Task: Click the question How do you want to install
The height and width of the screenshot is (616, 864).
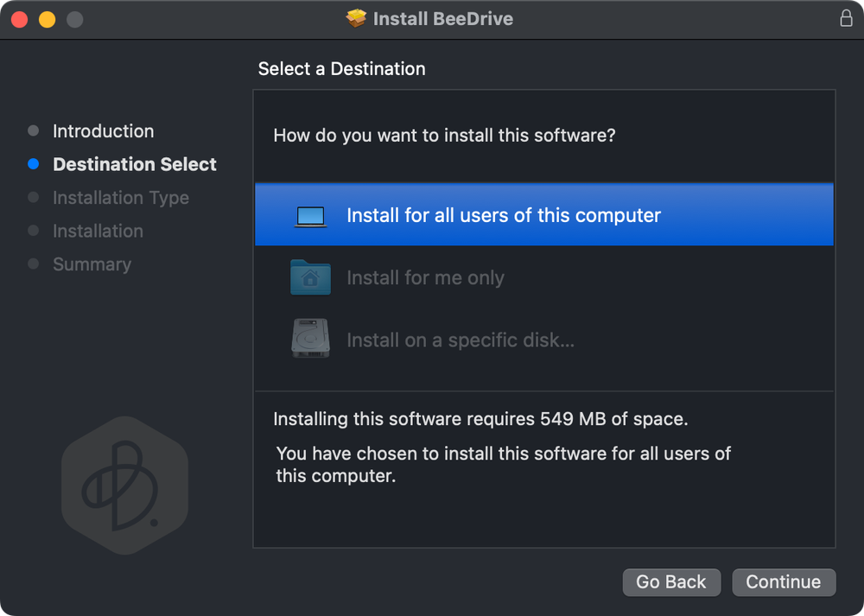Action: point(444,135)
